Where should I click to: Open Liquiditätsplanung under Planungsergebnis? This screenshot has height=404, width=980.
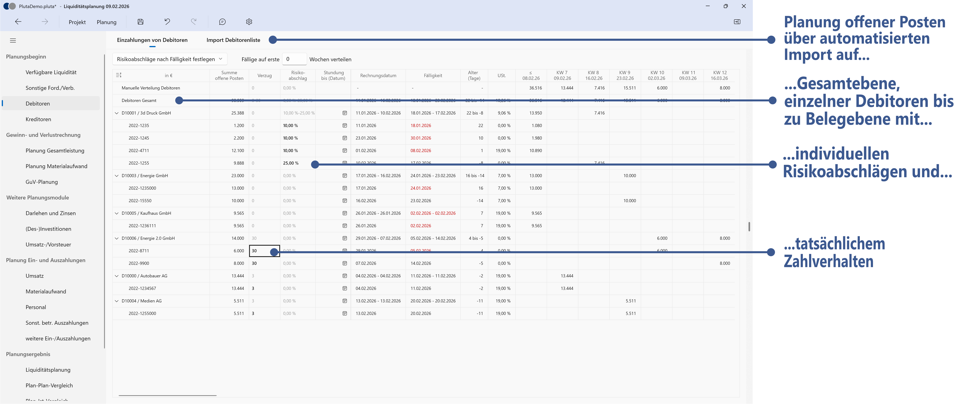(48, 369)
